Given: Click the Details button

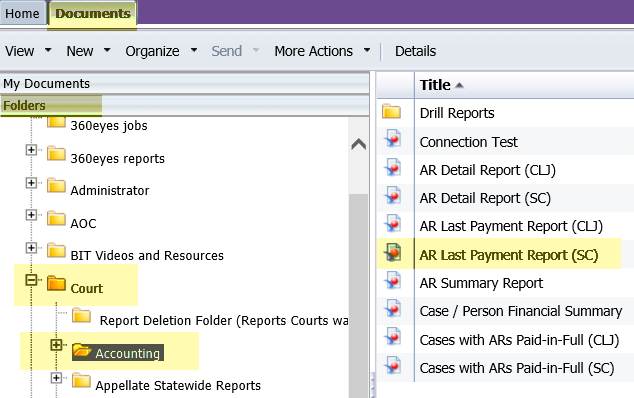Looking at the screenshot, I should coord(415,51).
